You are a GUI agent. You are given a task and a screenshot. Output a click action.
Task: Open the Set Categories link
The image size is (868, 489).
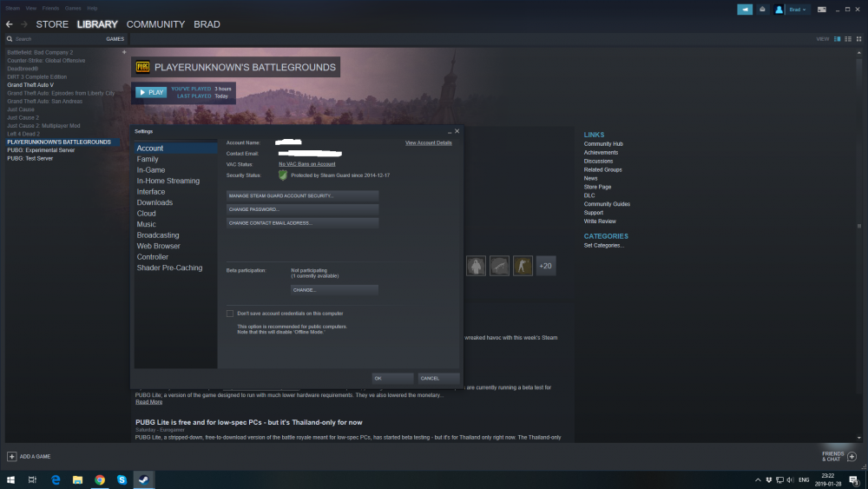pos(603,245)
